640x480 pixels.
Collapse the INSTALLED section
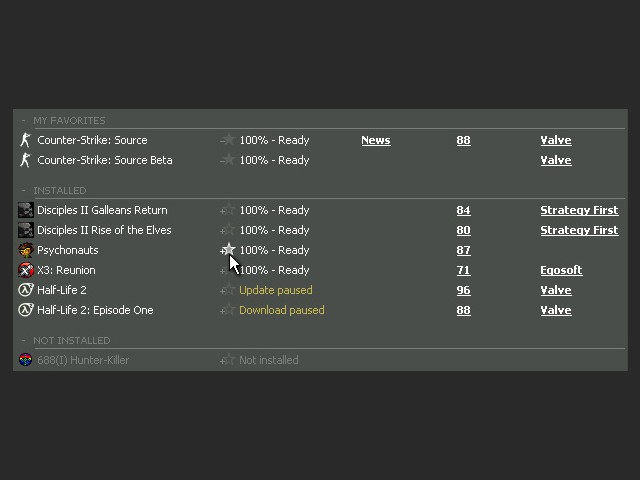click(23, 191)
